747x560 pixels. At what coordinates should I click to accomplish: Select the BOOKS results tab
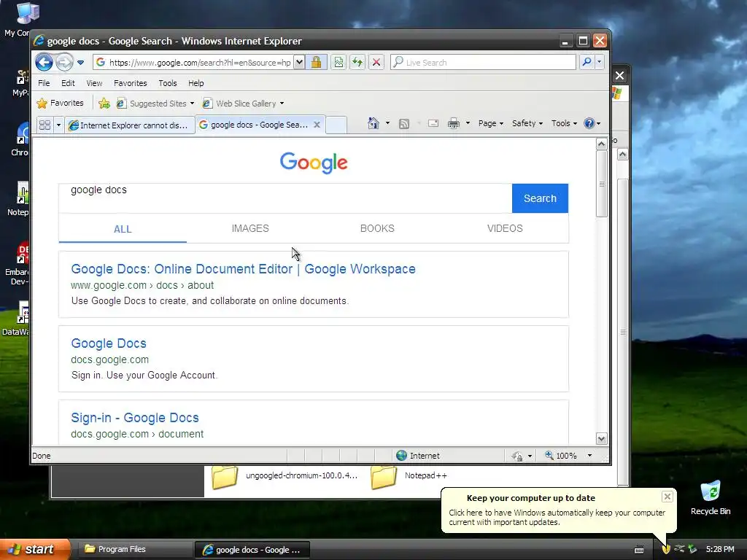tap(377, 228)
